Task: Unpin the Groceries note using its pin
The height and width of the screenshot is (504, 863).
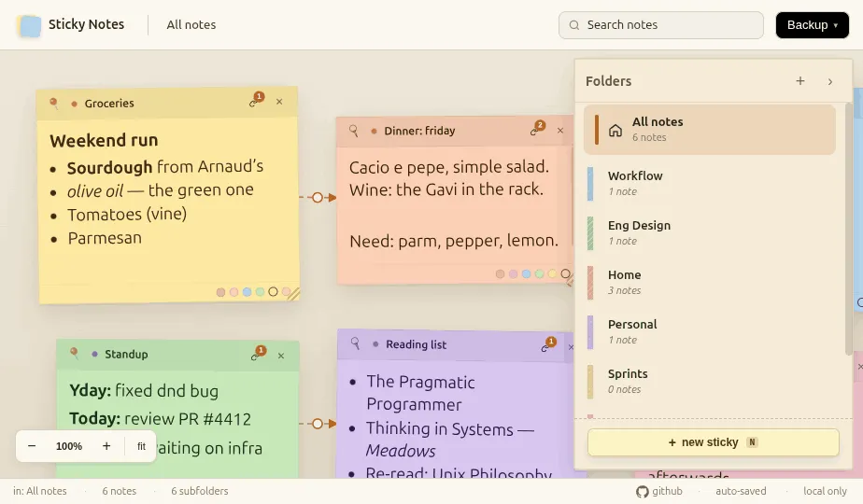Action: tap(54, 103)
